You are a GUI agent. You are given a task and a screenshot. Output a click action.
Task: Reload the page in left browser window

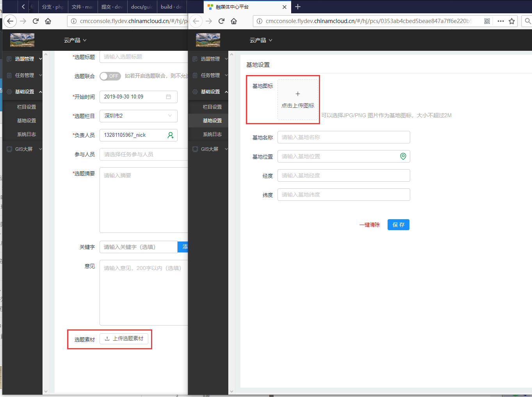pos(36,21)
